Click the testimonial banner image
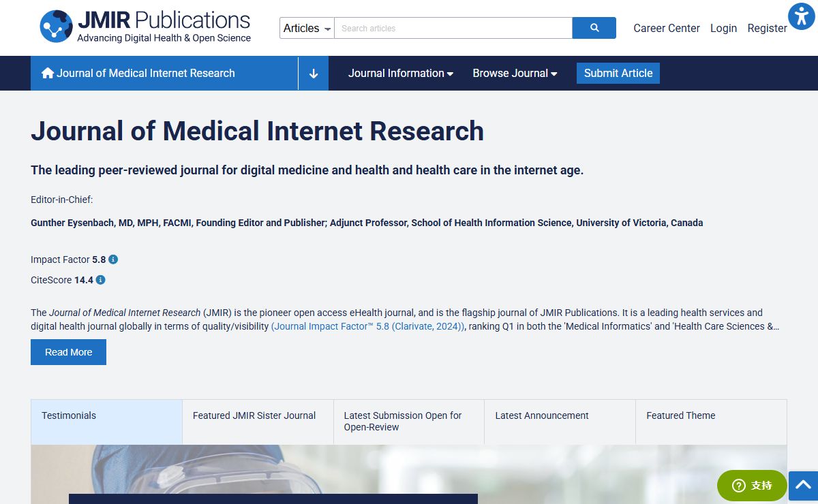818x504 pixels. pos(409,474)
